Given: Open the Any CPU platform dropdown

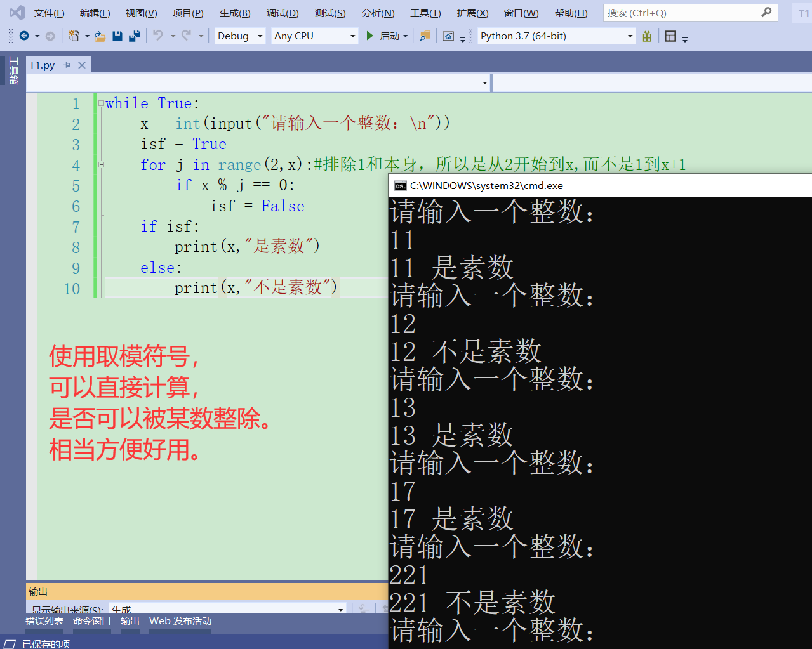Looking at the screenshot, I should tap(315, 36).
